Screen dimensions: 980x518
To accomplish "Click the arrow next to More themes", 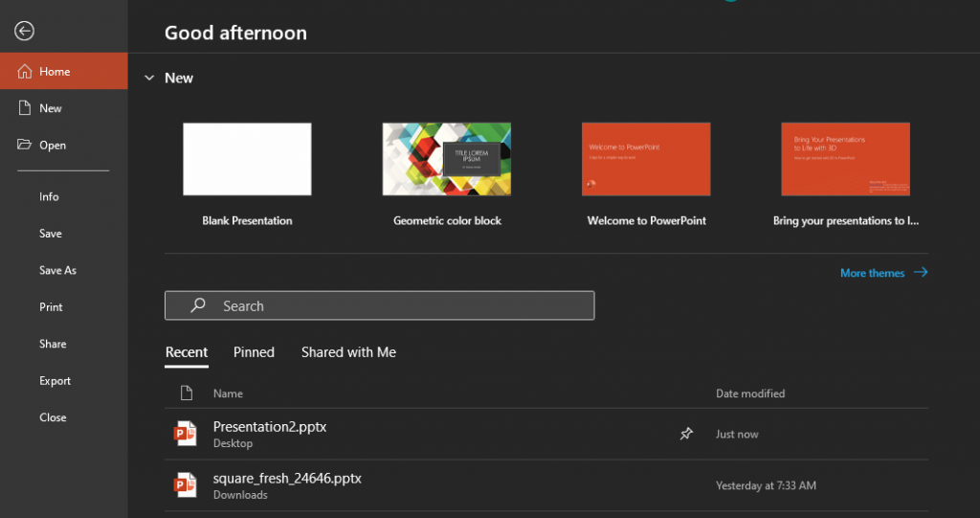I will [x=921, y=272].
